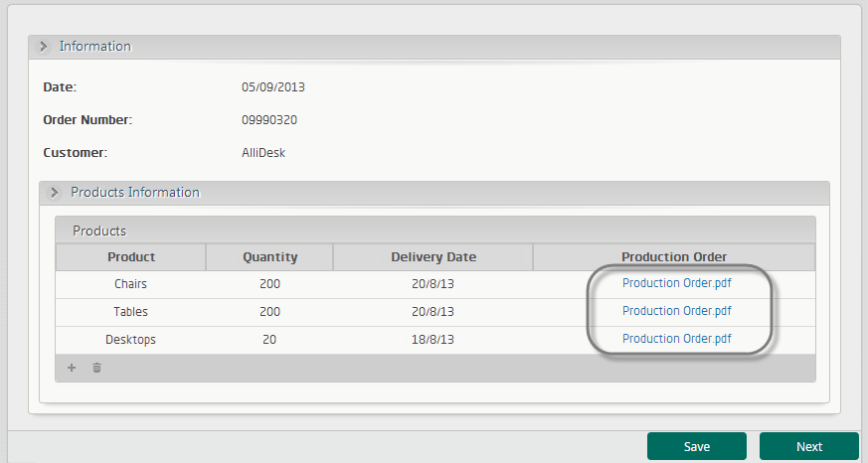Select the Desktops quantity cell showing 20
The width and height of the screenshot is (868, 463).
269,340
